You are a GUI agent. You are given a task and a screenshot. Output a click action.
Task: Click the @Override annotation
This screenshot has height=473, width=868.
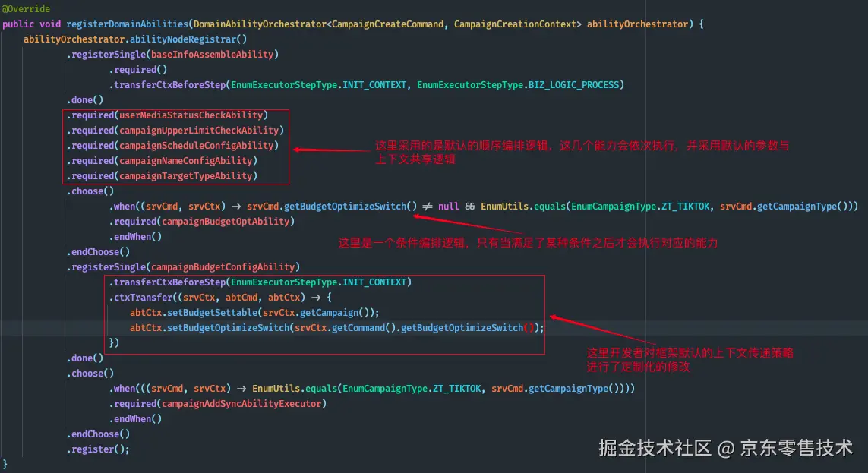click(x=26, y=9)
